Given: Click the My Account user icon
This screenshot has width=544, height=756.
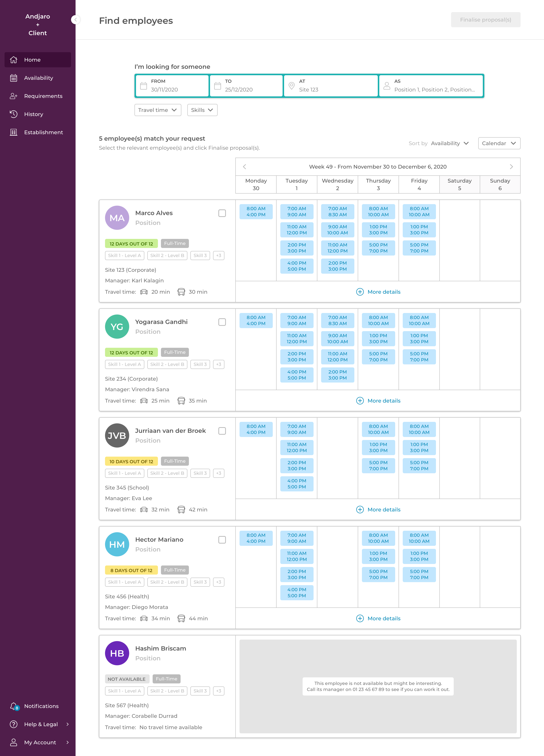Looking at the screenshot, I should [14, 742].
